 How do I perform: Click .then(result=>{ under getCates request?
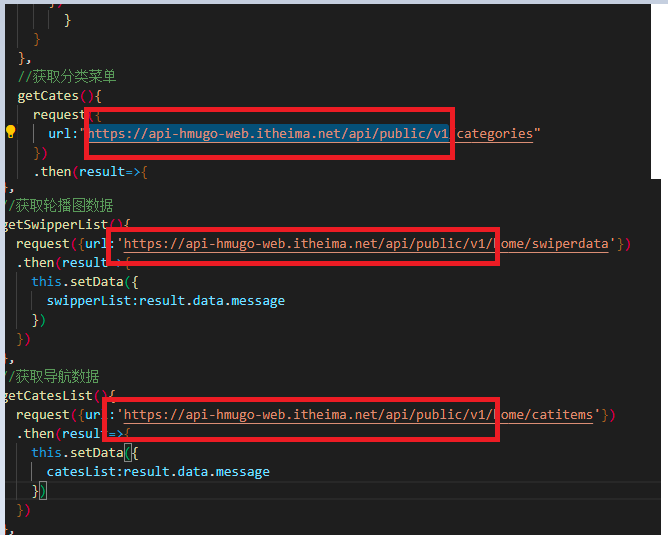click(91, 172)
